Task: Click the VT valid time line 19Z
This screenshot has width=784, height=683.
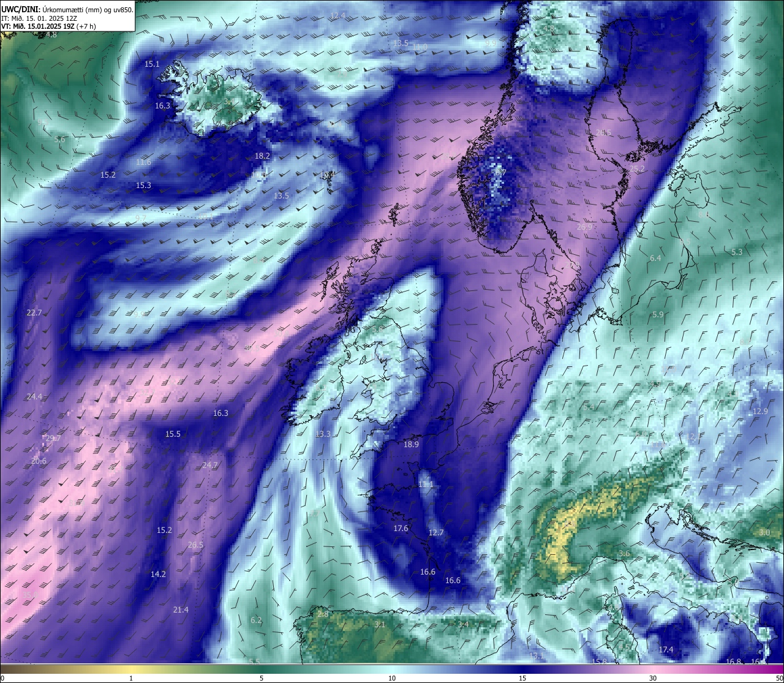Action: click(x=48, y=26)
